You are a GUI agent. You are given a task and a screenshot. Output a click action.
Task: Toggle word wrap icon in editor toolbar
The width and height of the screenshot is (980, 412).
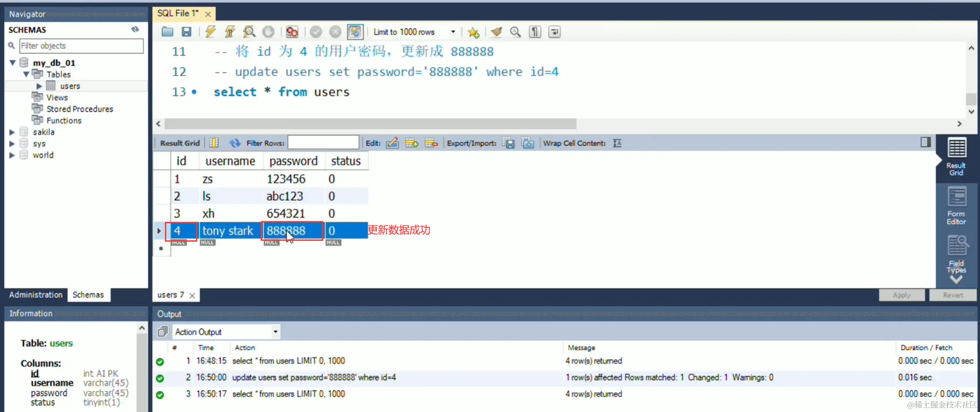point(554,32)
